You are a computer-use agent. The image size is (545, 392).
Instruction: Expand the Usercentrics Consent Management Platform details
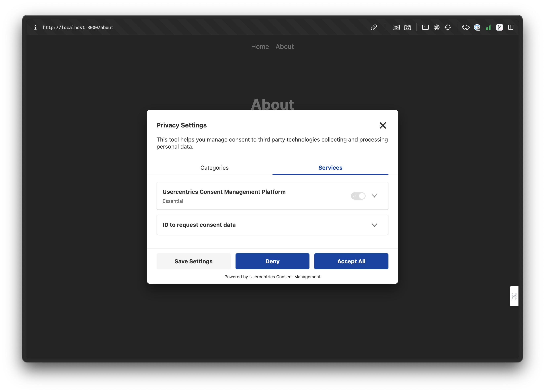tap(374, 196)
